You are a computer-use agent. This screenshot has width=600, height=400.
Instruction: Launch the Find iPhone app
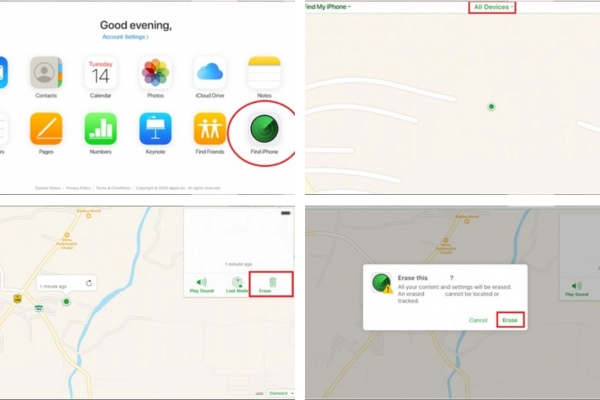coord(264,129)
